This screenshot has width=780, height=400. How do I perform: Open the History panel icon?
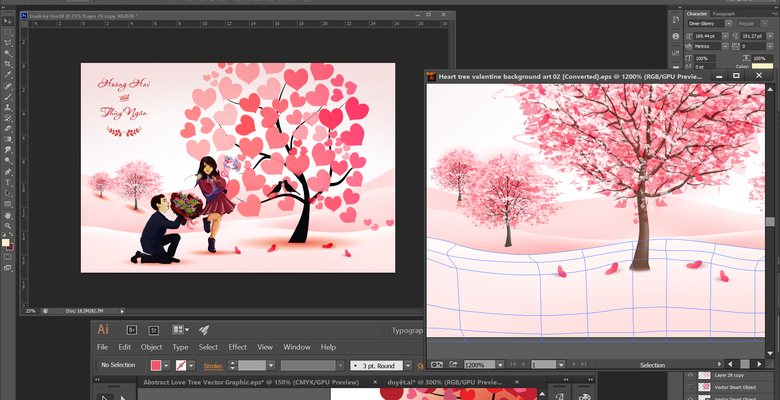[x=676, y=20]
